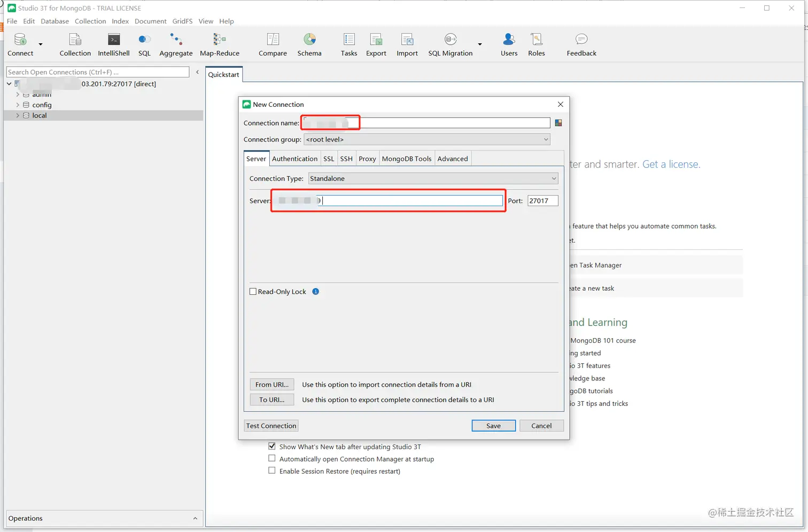This screenshot has width=808, height=532.
Task: Click the Port number field
Action: click(543, 201)
